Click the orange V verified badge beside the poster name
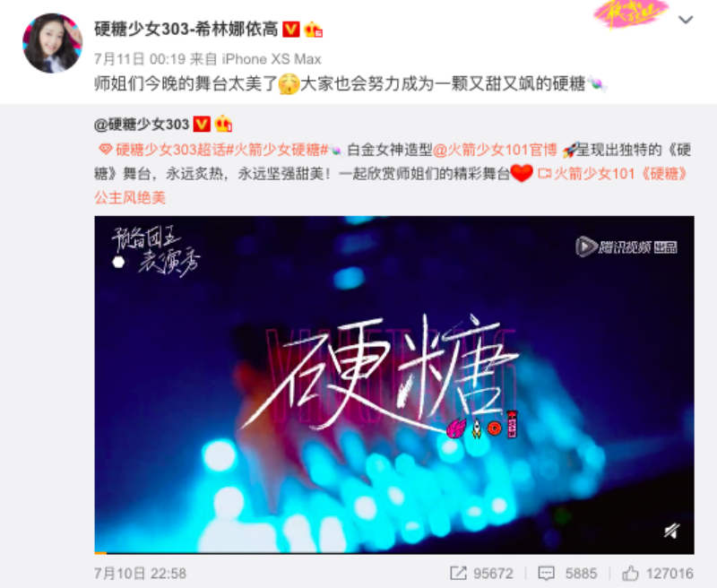717x588 pixels. (x=291, y=30)
